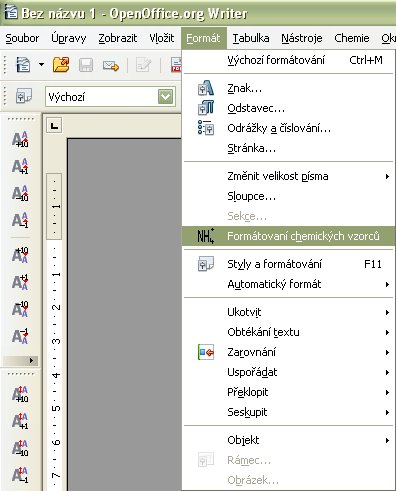
Task: Click the superscript raise +10 icon
Action: (x=20, y=139)
